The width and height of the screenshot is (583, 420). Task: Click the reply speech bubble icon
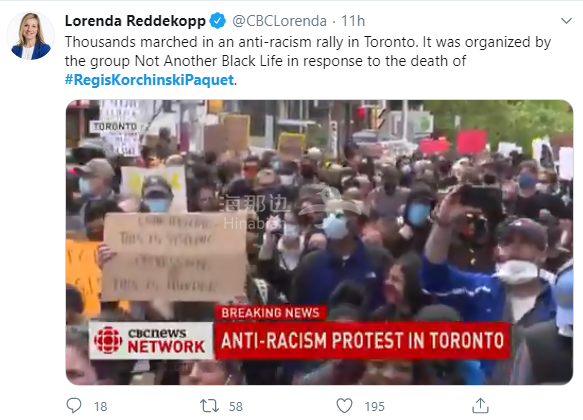click(x=74, y=406)
